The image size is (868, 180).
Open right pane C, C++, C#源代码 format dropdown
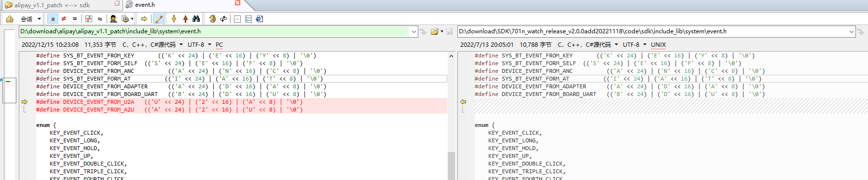pos(588,44)
